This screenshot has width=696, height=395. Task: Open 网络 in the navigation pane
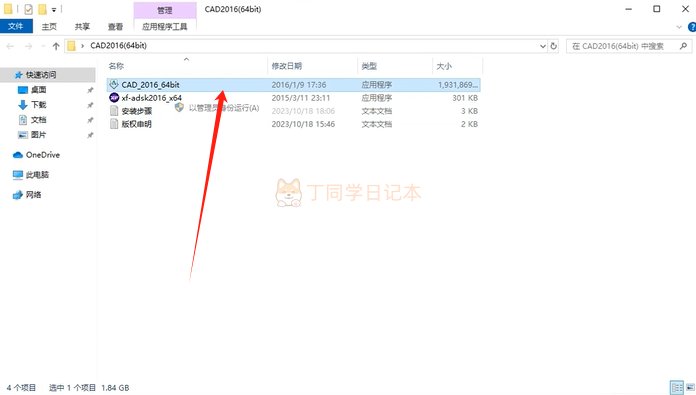coord(33,195)
